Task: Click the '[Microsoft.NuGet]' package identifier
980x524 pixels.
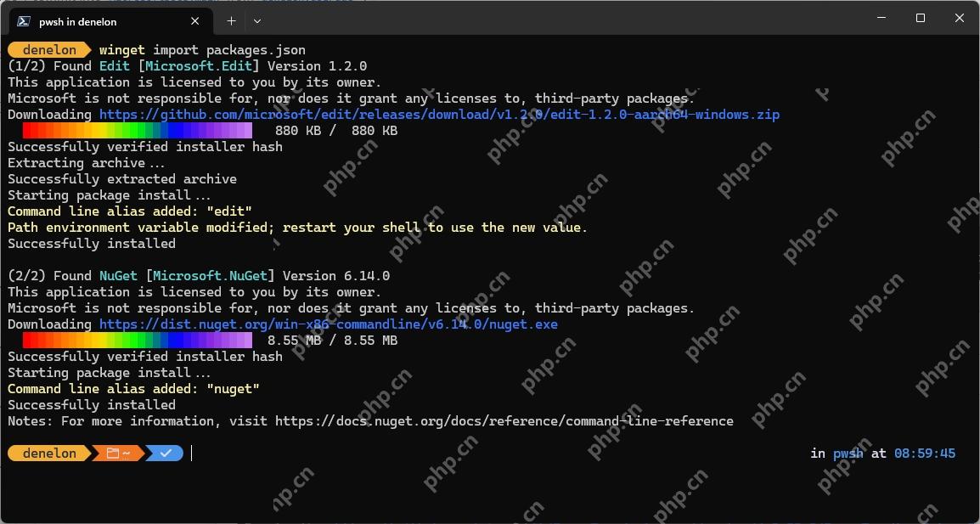Action: point(210,276)
